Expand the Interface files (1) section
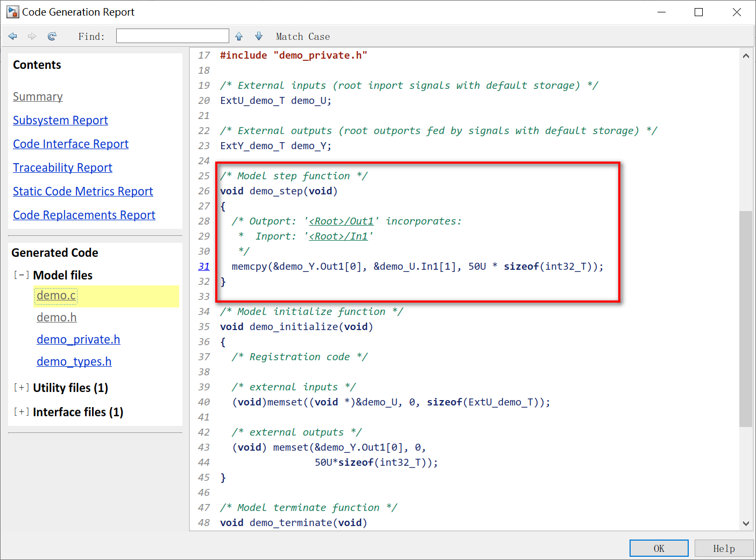 click(x=22, y=412)
